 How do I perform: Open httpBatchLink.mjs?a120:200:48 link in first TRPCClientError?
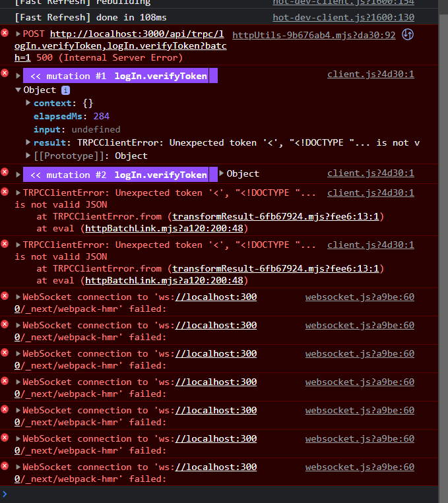pos(164,228)
